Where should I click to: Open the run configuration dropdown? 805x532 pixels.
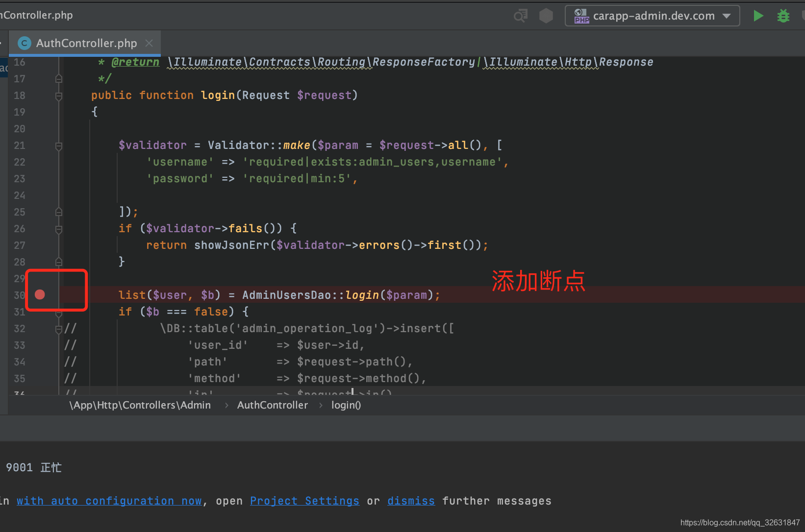pos(727,15)
